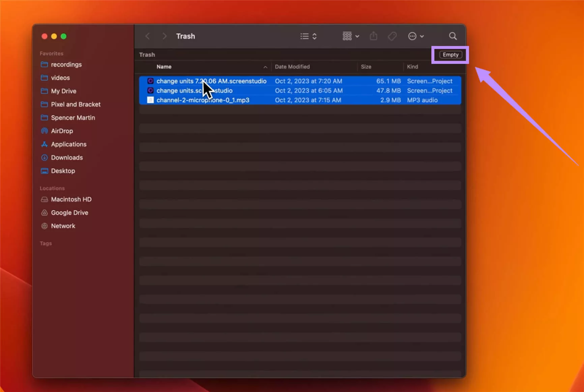Click the Date Modified column header
Screen dimensions: 584x392
pos(292,67)
